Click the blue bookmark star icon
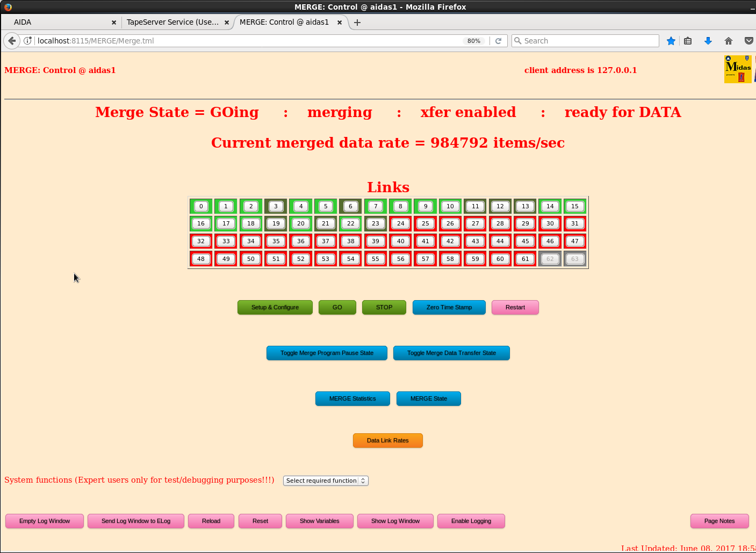 point(671,41)
